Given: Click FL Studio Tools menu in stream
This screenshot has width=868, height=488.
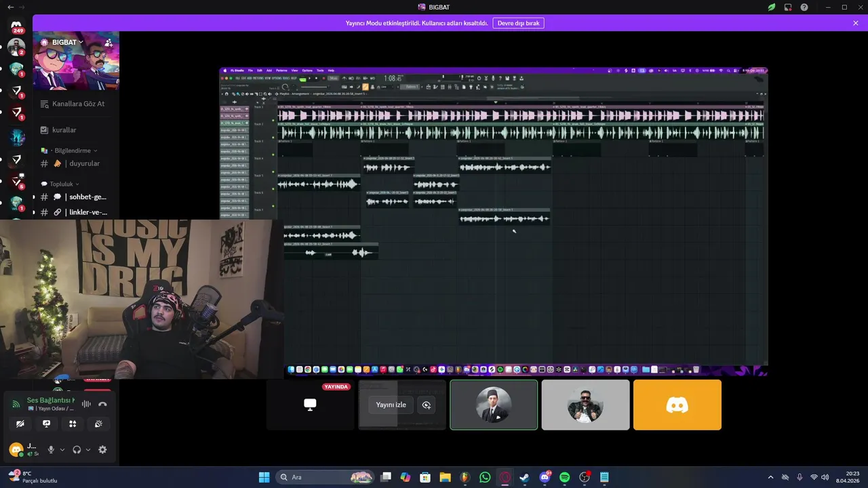Looking at the screenshot, I should pos(320,70).
